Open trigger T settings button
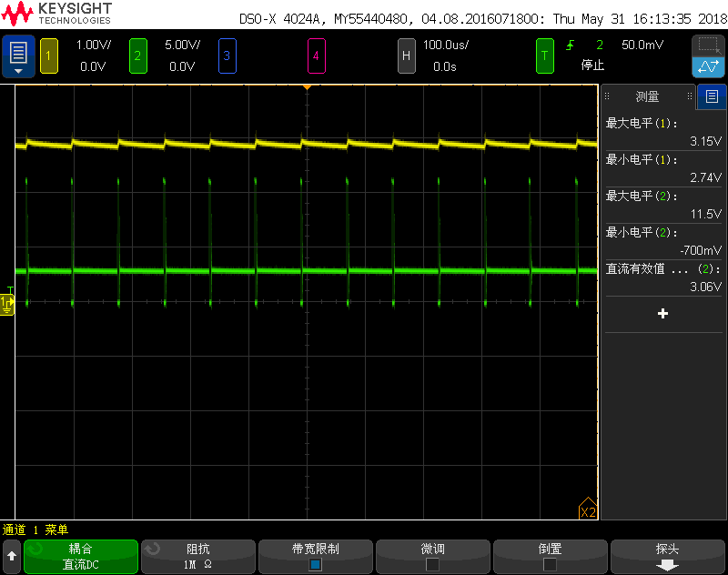This screenshot has width=728, height=575. (x=544, y=56)
